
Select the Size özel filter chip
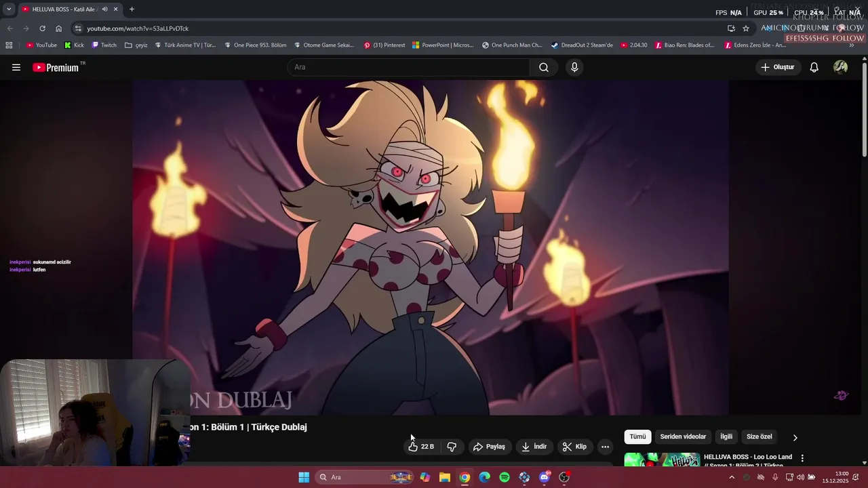[759, 436]
